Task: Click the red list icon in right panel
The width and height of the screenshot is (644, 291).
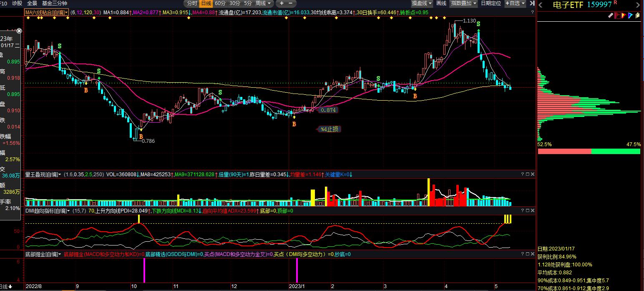Action: [x=617, y=16]
